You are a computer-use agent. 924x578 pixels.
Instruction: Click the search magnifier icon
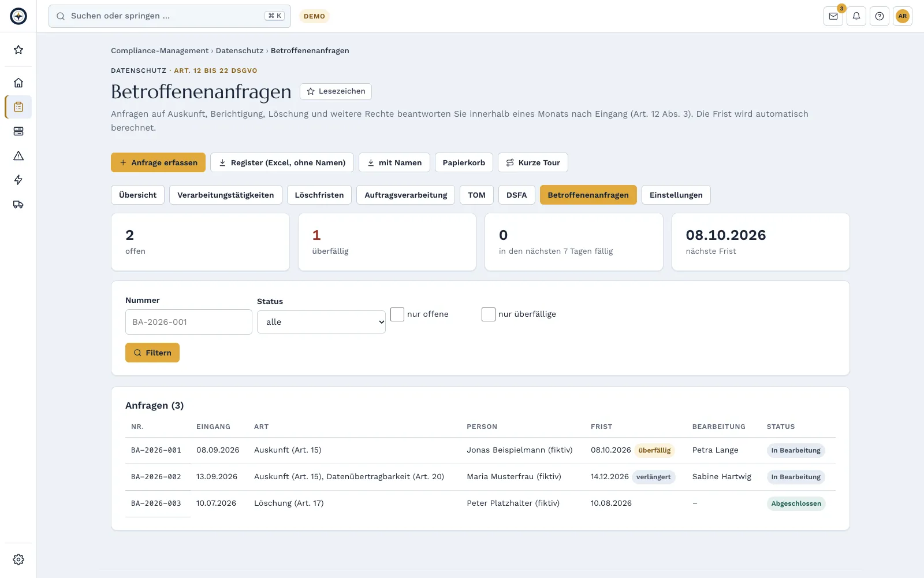tap(61, 16)
